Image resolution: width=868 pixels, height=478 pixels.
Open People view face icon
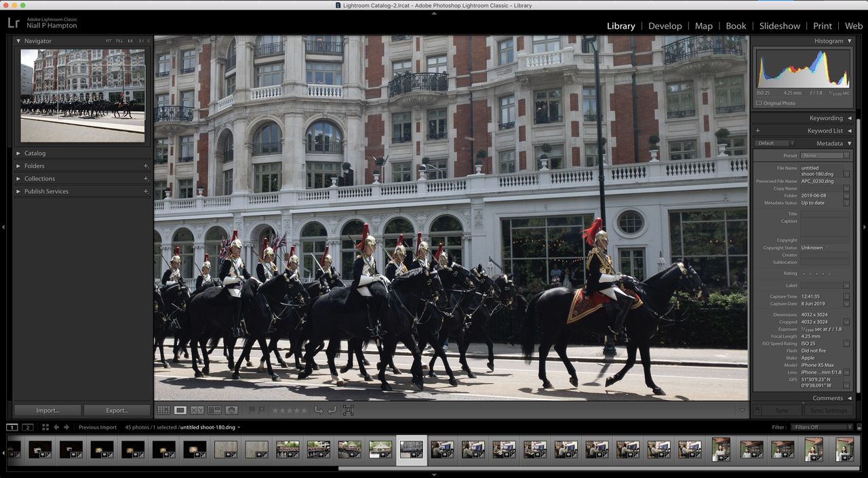(x=231, y=410)
